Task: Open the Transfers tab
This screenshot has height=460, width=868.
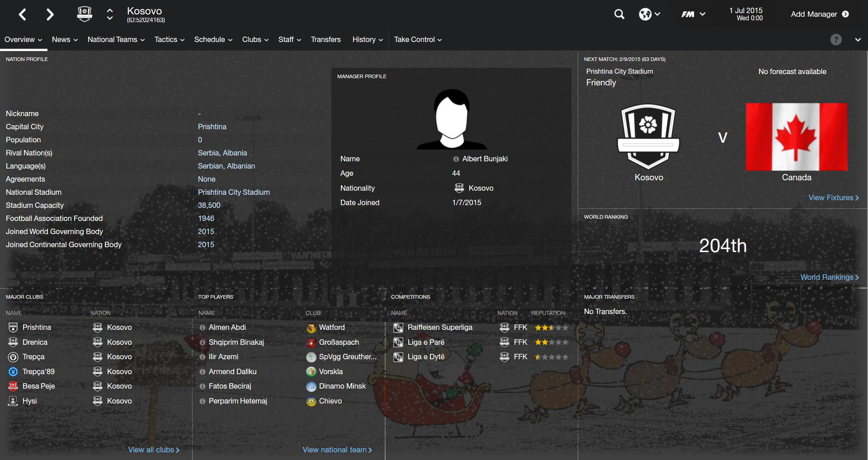Action: click(x=325, y=40)
